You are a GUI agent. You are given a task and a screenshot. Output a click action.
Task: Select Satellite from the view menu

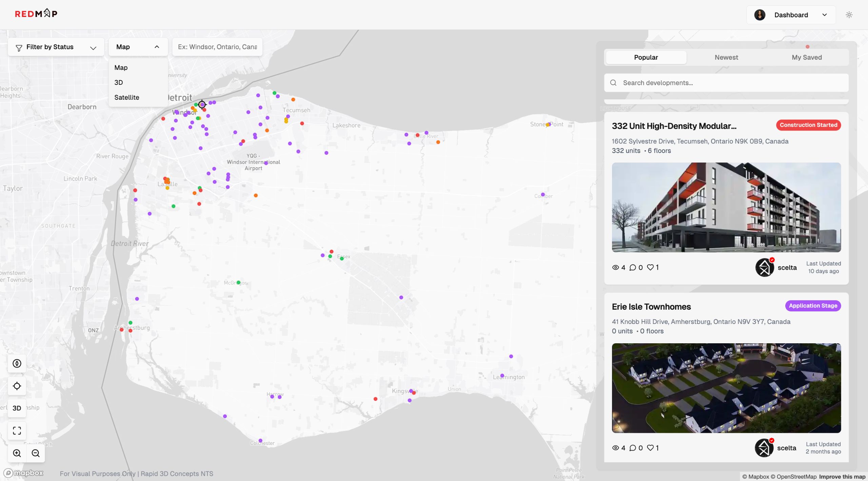pos(127,97)
